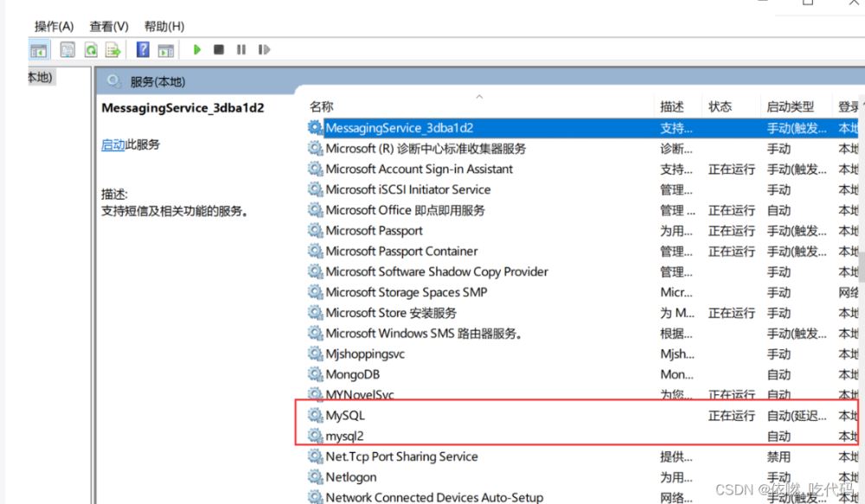Click the blue help question mark icon
The image size is (865, 504).
point(143,49)
